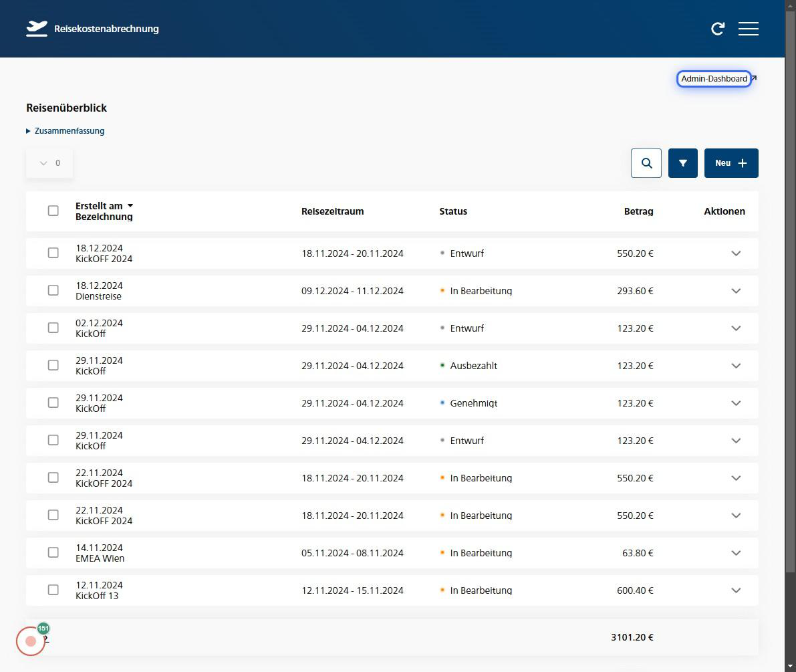This screenshot has height=672, width=796.
Task: Check the checkbox for KickOFF 2024 dated 18.12.2024
Action: click(x=53, y=253)
